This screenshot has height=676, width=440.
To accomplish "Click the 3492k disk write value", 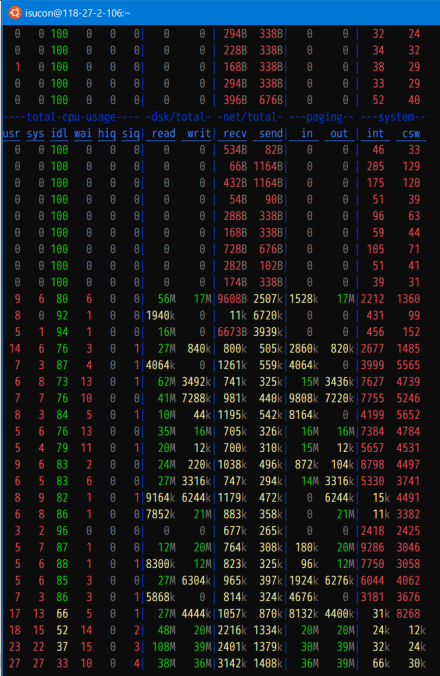I will coord(197,382).
